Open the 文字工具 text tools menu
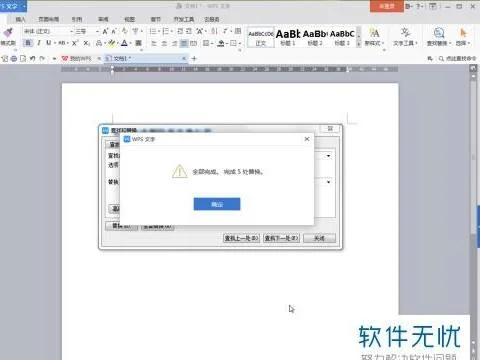This screenshot has width=480, height=360. point(405,37)
